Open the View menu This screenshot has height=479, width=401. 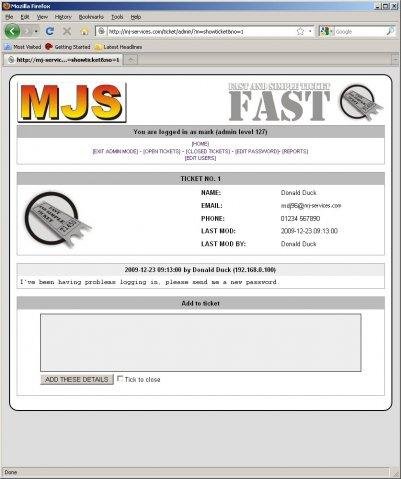(42, 17)
